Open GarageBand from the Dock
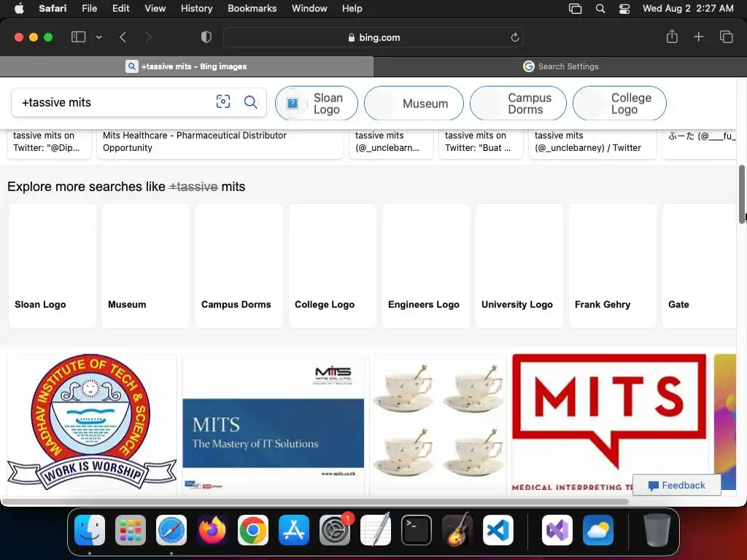The width and height of the screenshot is (747, 560). click(x=457, y=530)
